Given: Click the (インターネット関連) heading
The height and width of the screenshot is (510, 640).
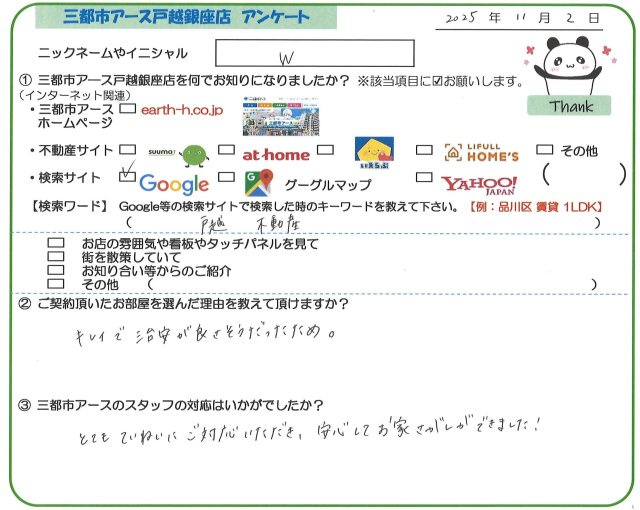Looking at the screenshot, I should pos(76,95).
